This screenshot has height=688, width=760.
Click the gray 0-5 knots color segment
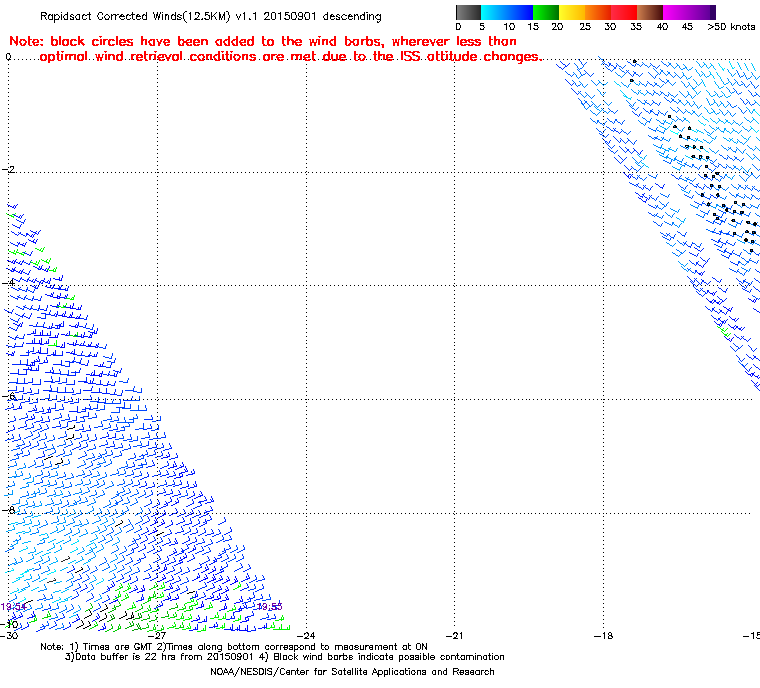[468, 13]
